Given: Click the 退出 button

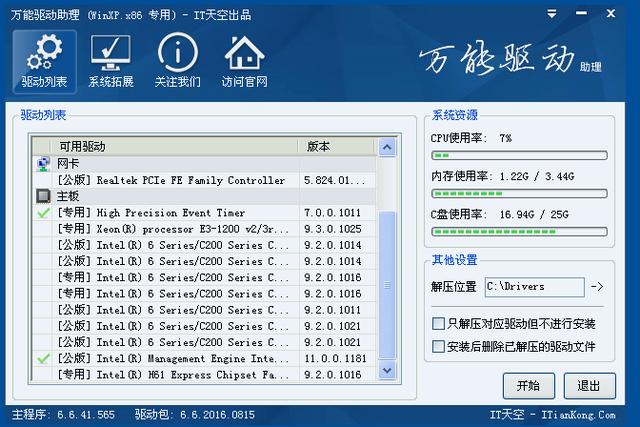Looking at the screenshot, I should point(589,386).
